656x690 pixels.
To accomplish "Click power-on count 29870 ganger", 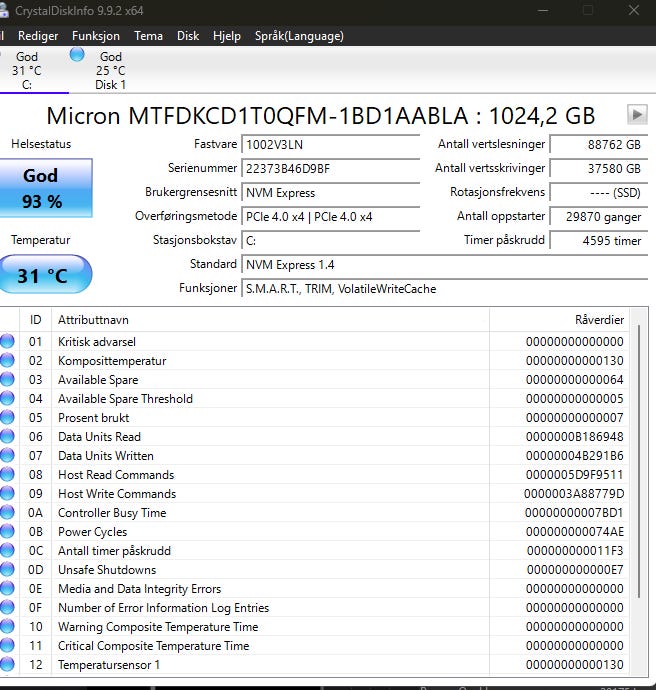I will (x=599, y=217).
